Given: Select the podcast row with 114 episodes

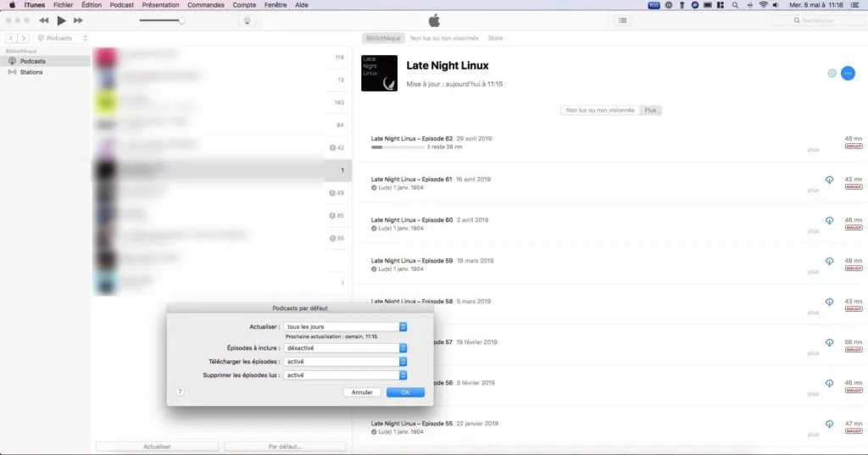Looking at the screenshot, I should [222, 57].
